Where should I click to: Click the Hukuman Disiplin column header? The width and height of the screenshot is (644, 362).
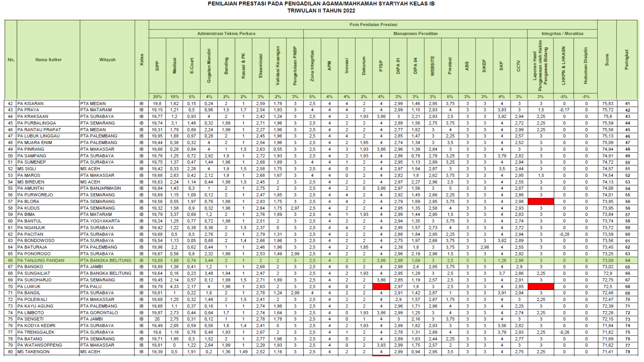(586, 66)
